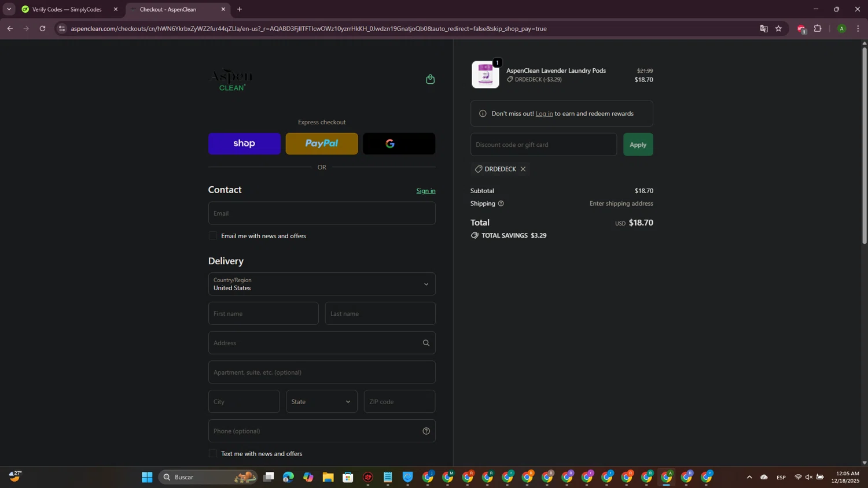Focus the Apartment, suite field
868x488 pixels.
[x=322, y=372]
